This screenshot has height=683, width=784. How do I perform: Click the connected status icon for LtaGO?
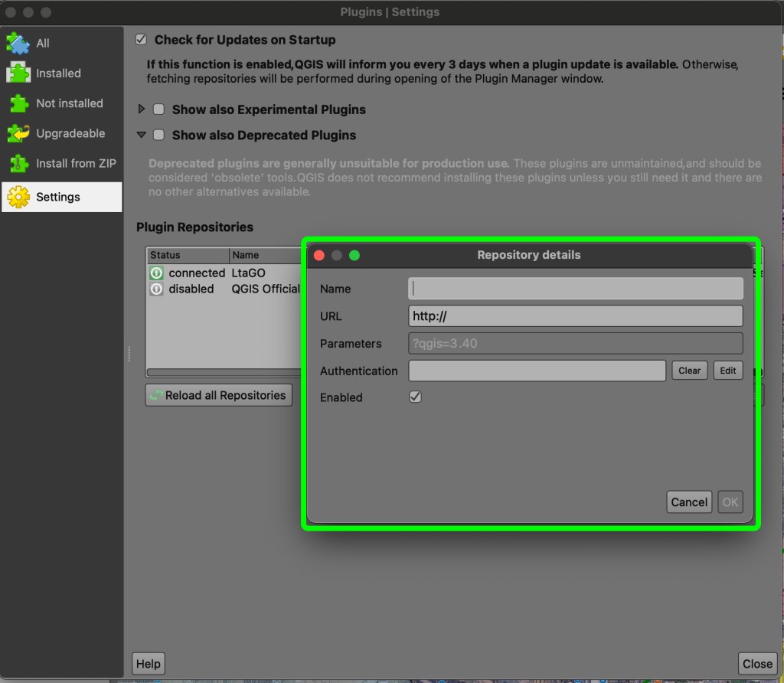[156, 273]
